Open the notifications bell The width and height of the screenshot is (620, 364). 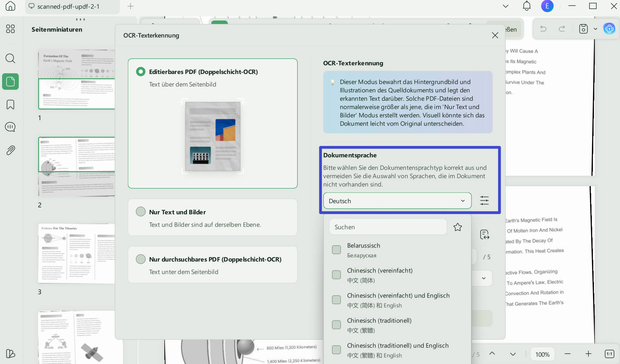coord(527,6)
